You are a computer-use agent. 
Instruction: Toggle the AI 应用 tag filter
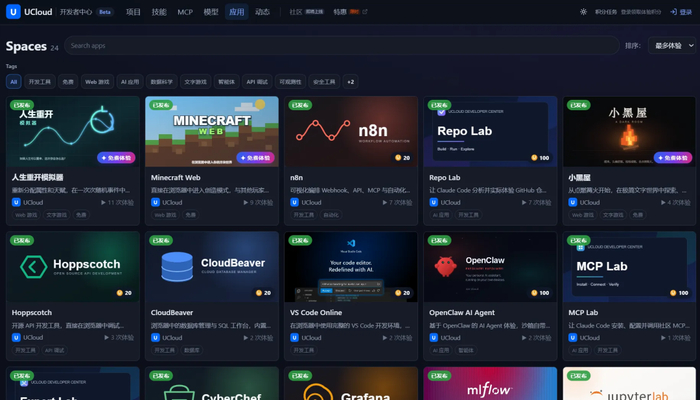pyautogui.click(x=130, y=82)
